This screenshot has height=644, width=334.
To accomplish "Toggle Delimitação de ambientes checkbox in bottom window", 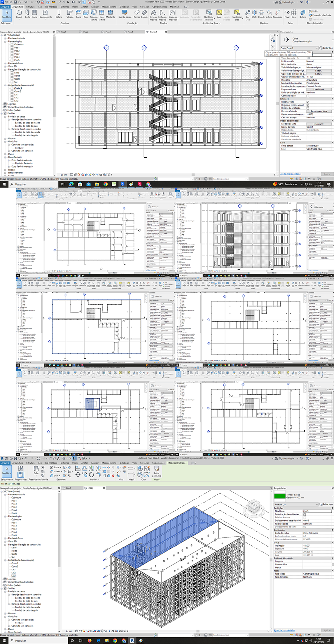I will 304,514.
